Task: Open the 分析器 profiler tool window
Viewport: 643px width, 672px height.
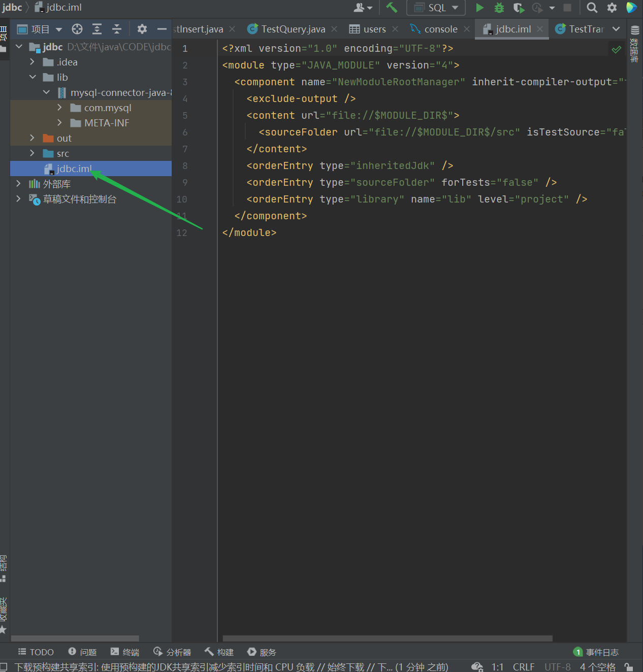Action: pos(172,652)
